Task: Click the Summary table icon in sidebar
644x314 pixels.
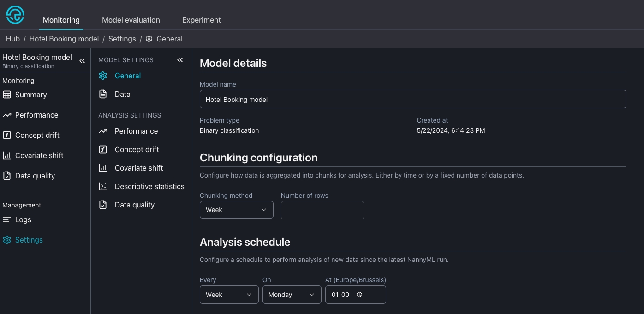Action: [x=7, y=95]
